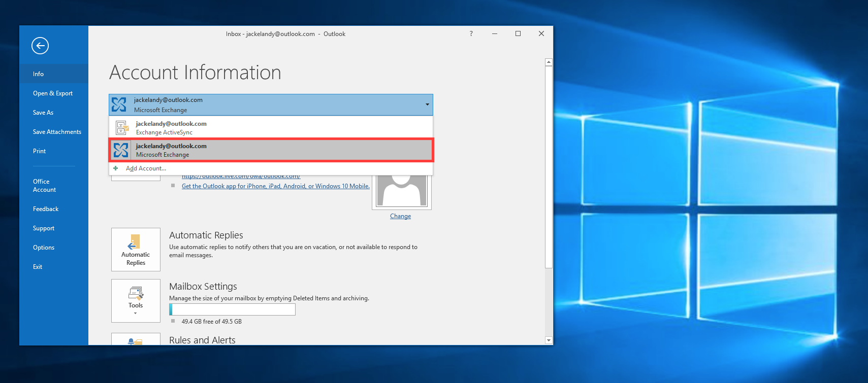Click the Exchange ActiveSync account icon
The image size is (868, 383).
click(x=122, y=127)
